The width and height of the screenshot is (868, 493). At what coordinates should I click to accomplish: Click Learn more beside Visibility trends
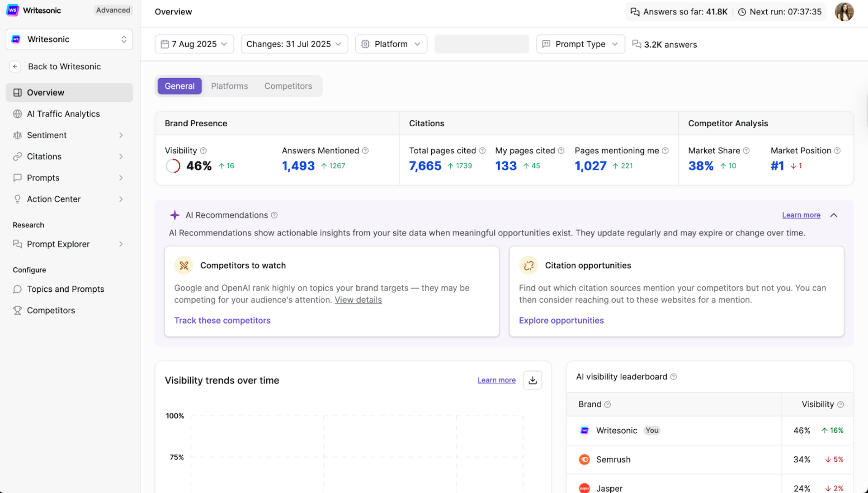tap(496, 380)
